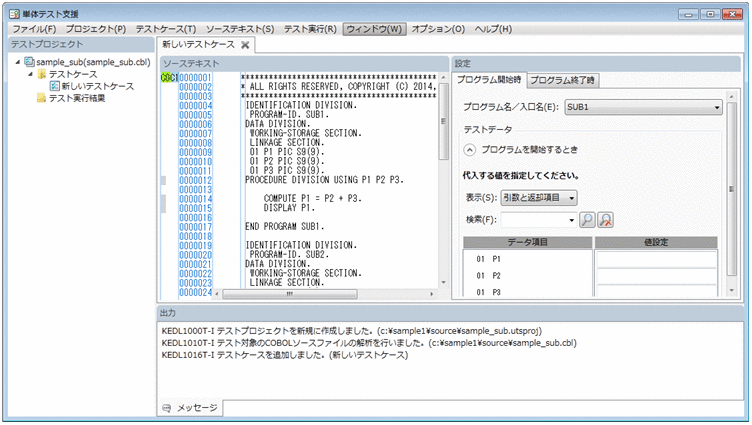Click the source text scroll down arrow
Image resolution: width=752 pixels, height=425 pixels.
click(444, 283)
